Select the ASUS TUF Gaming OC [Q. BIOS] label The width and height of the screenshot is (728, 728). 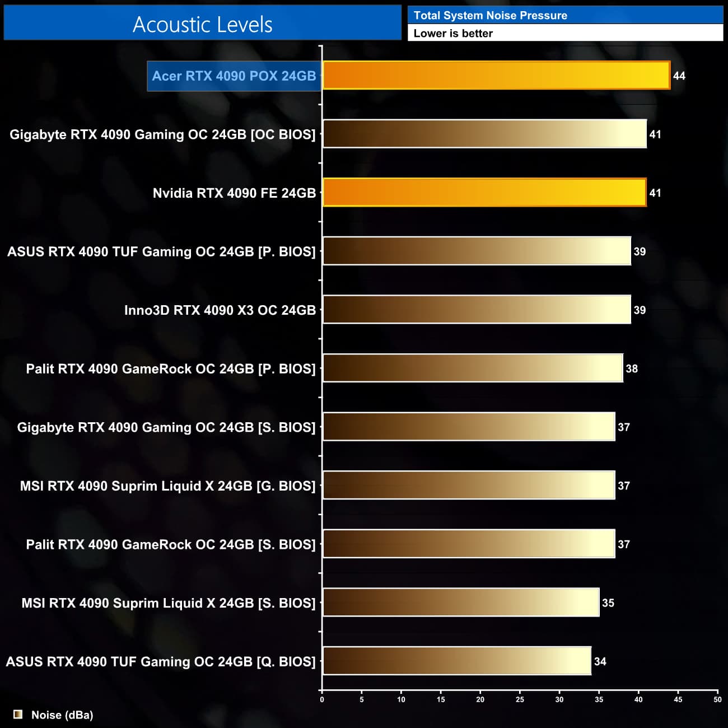coord(161,662)
